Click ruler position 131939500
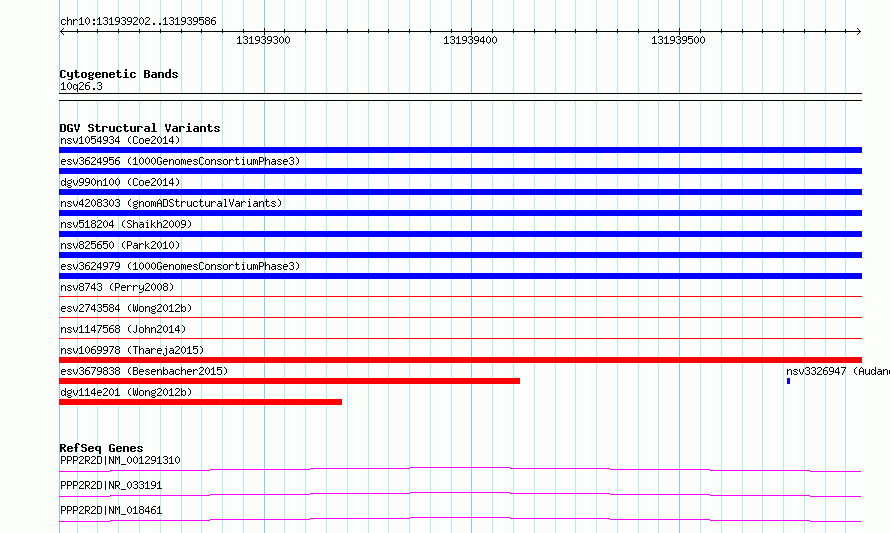The image size is (890, 533). point(678,40)
